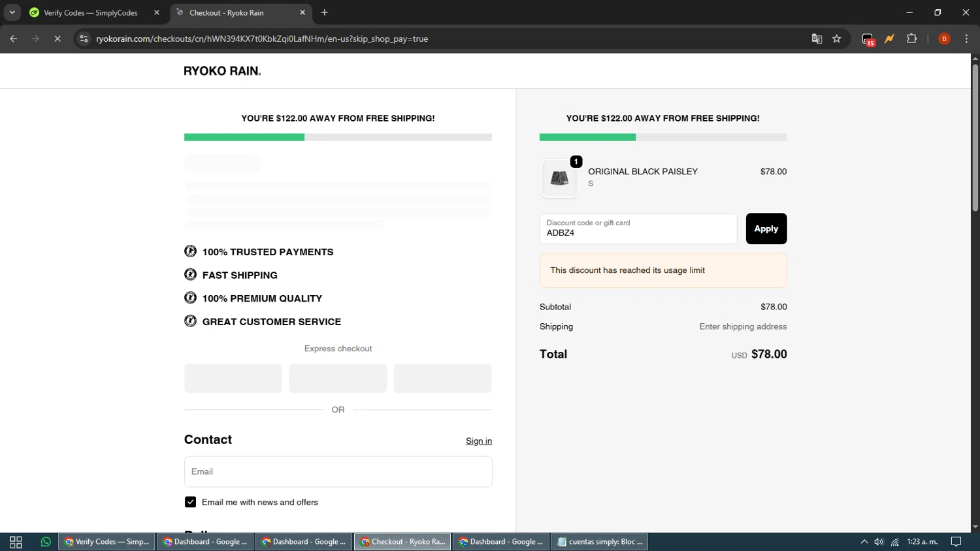Click the third express checkout button
This screenshot has width=980, height=551.
442,378
